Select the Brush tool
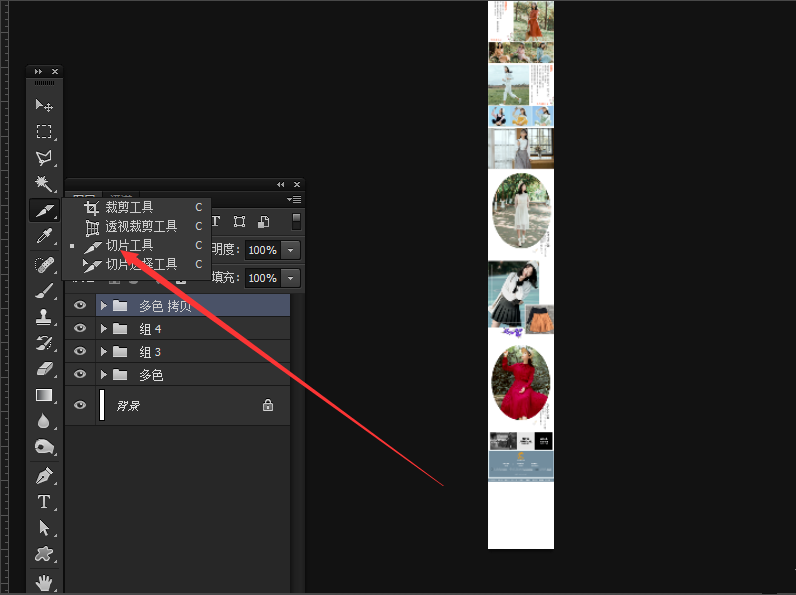Viewport: 796px width, 595px height. [44, 291]
